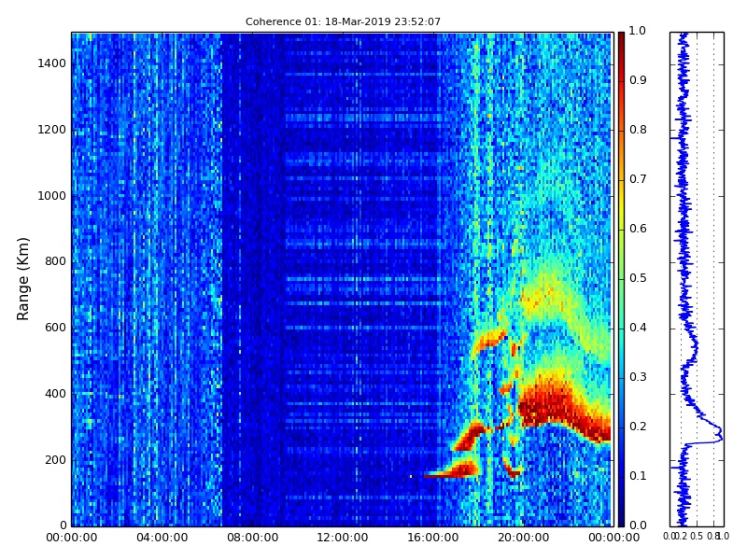The height and width of the screenshot is (560, 747).
Task: Click the 20:00:00 time axis label
Action: (524, 538)
